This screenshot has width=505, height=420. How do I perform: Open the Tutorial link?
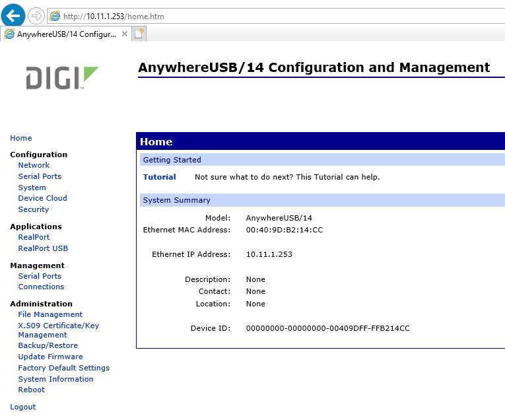click(159, 177)
